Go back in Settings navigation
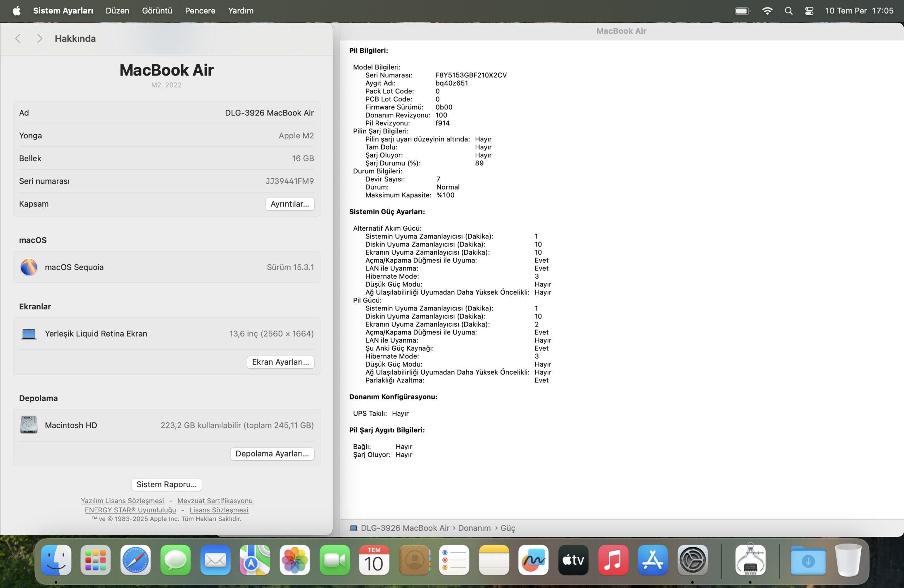The height and width of the screenshot is (588, 904). pyautogui.click(x=17, y=38)
